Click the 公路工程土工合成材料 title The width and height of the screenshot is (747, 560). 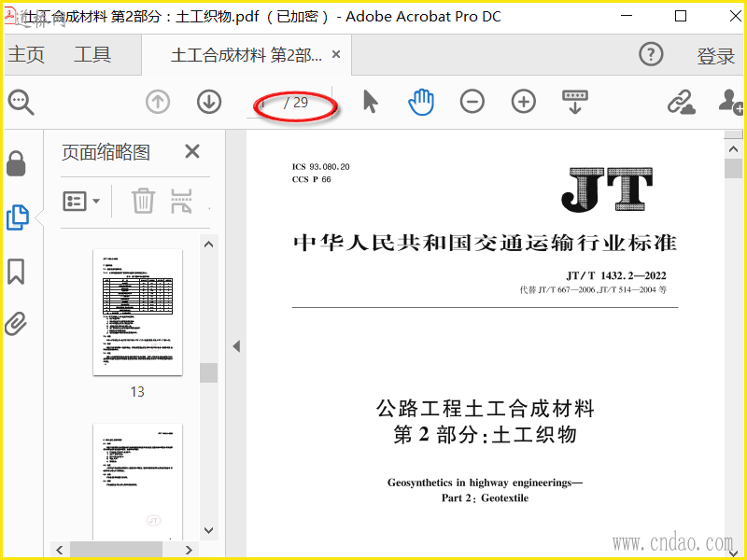click(486, 409)
